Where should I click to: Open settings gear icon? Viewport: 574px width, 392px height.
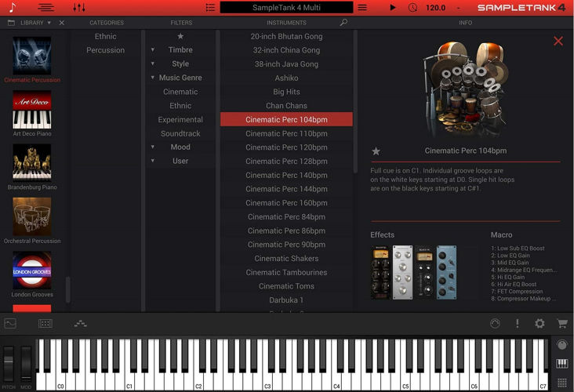coord(539,323)
